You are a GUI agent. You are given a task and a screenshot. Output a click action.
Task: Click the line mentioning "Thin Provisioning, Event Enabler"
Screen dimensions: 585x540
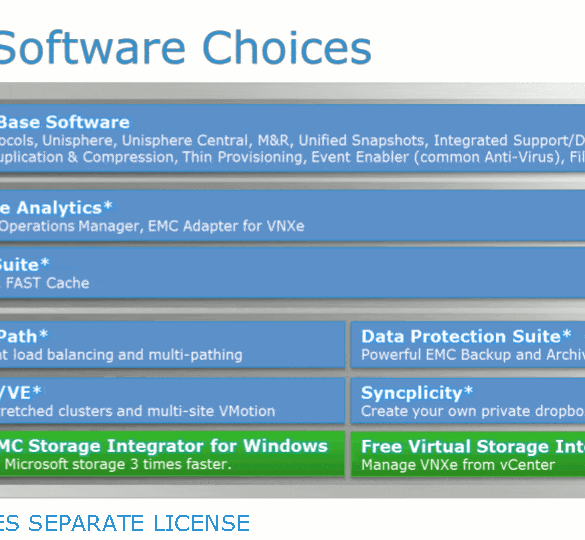(292, 157)
